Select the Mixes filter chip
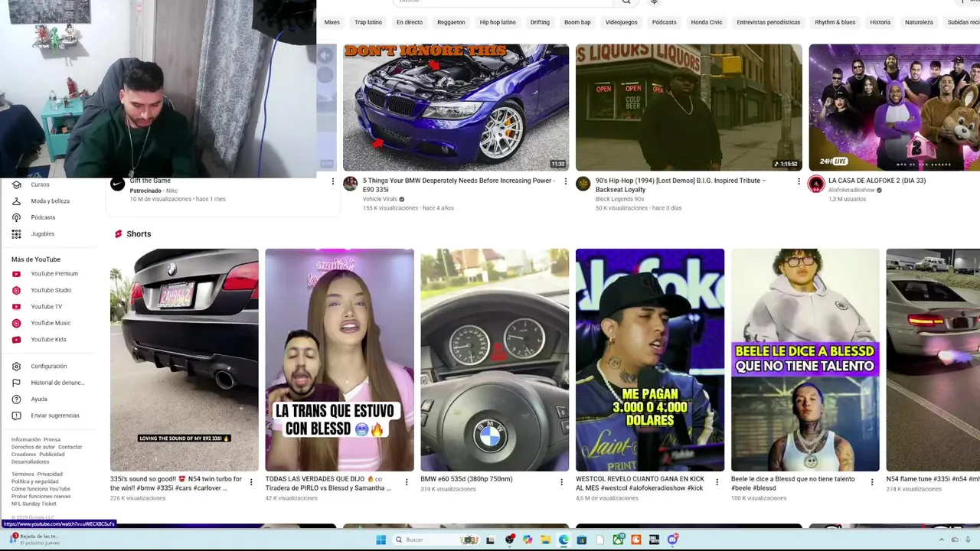 (x=332, y=22)
